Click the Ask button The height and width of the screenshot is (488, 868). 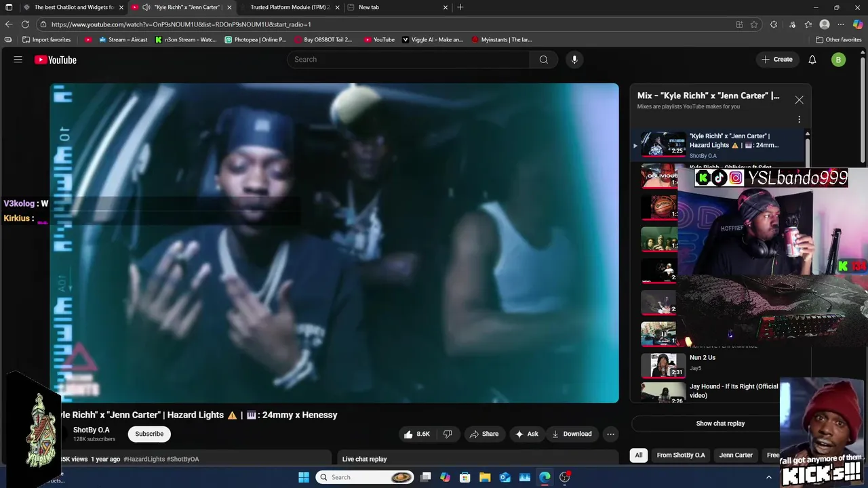527,434
